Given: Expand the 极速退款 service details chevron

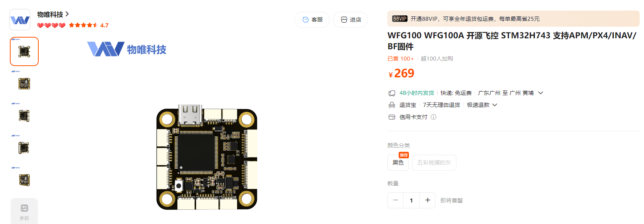Looking at the screenshot, I should [x=495, y=105].
